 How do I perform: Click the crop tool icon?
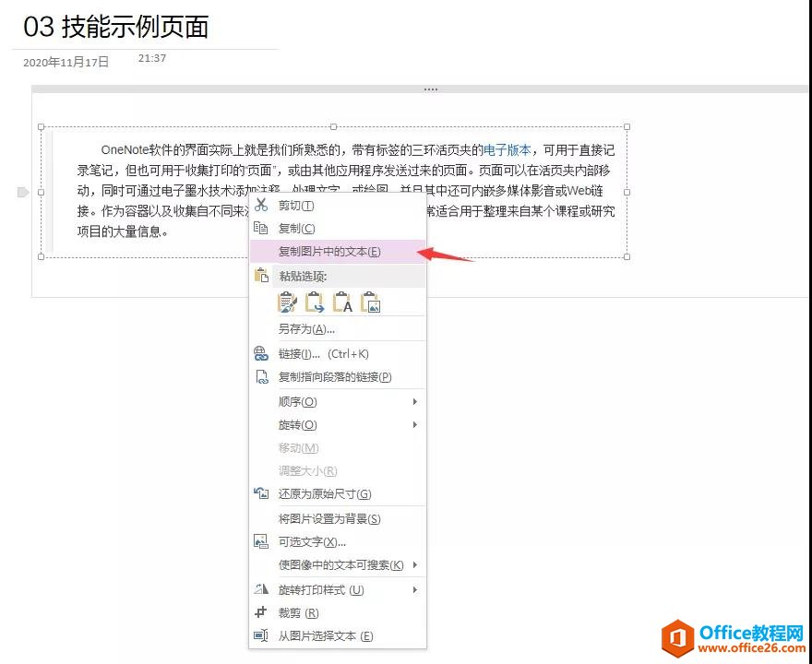pos(260,612)
